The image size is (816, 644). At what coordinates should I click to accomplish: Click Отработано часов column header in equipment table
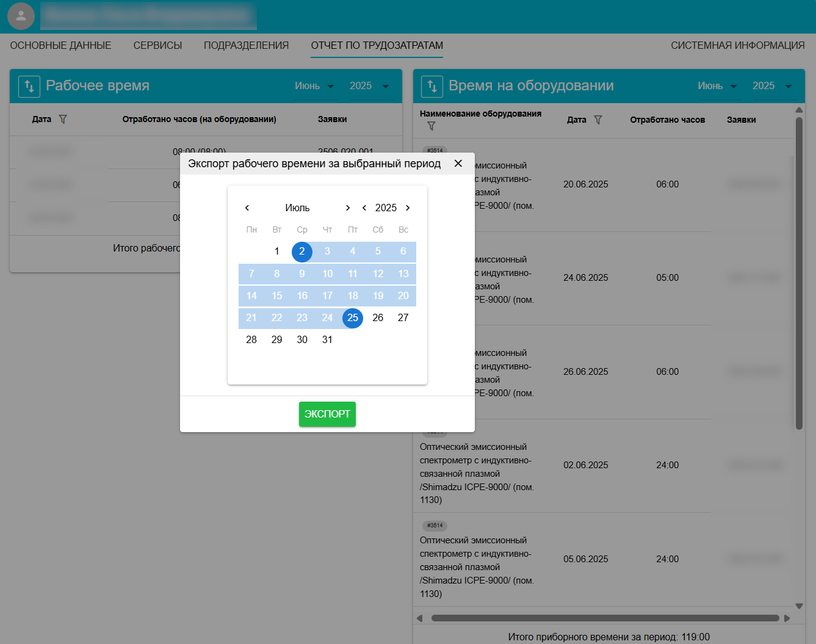point(668,120)
